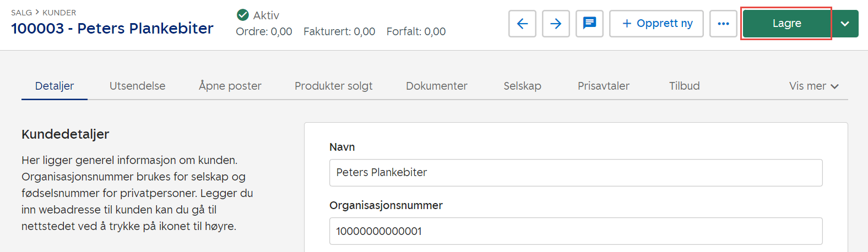The width and height of the screenshot is (868, 252).
Task: Navigate to KUNDER in the breadcrumb
Action: click(x=59, y=13)
